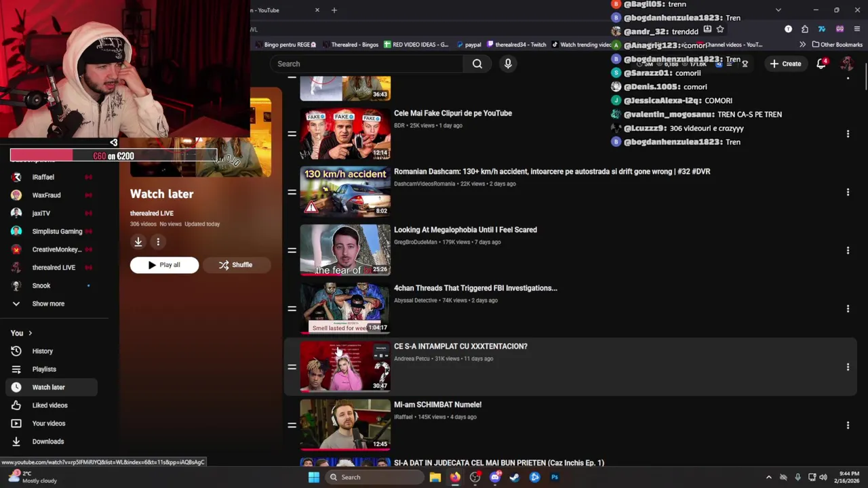This screenshot has width=868, height=488.
Task: Open options for Mi-am SCHIMBAT Numele video
Action: coord(848,426)
